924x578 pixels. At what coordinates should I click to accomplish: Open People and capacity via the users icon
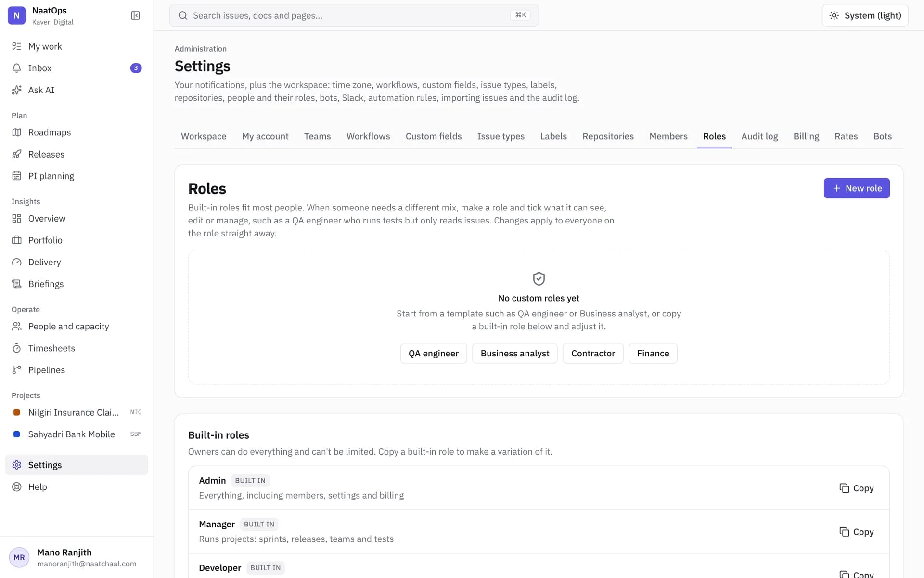[17, 326]
